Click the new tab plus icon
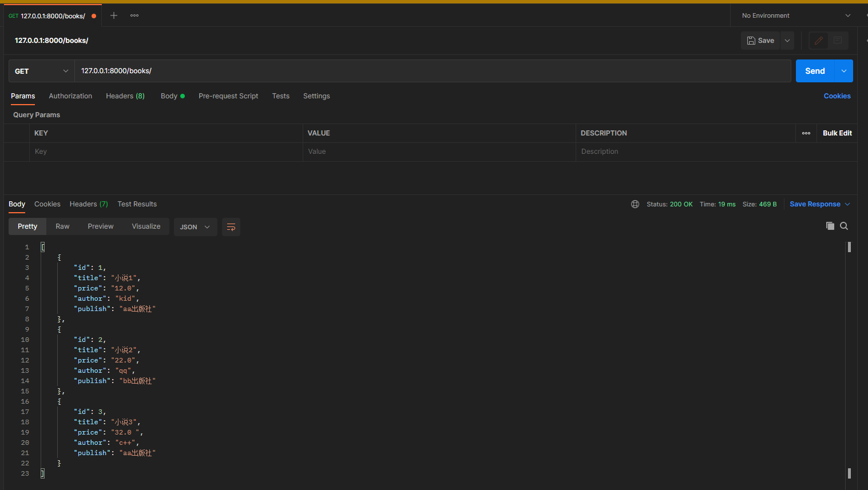The image size is (868, 490). [x=114, y=15]
